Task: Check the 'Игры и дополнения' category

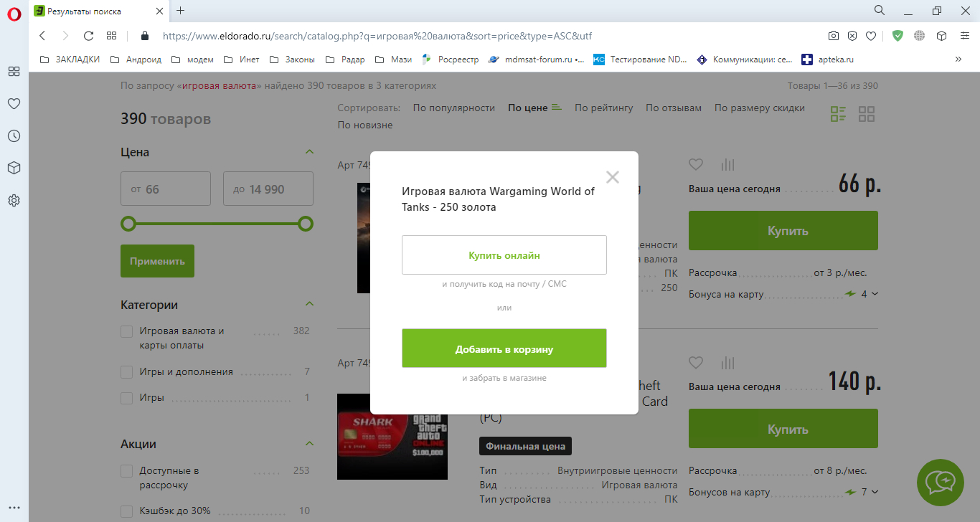Action: pos(127,372)
